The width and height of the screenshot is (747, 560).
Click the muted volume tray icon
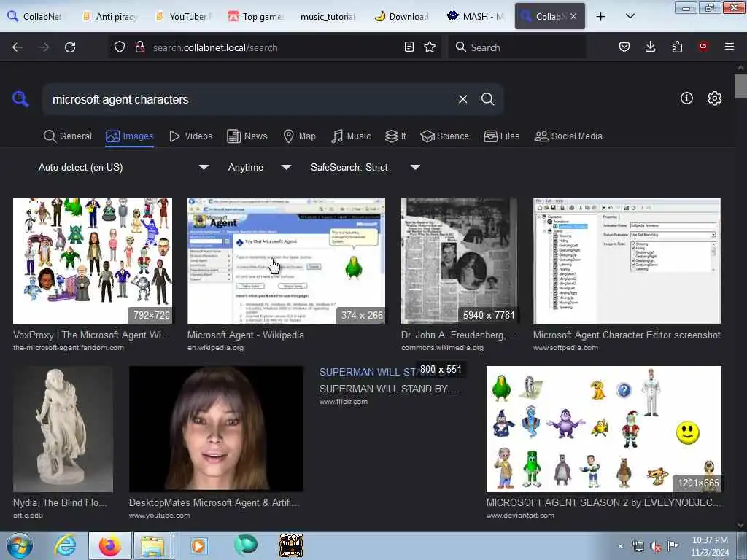[656, 547]
